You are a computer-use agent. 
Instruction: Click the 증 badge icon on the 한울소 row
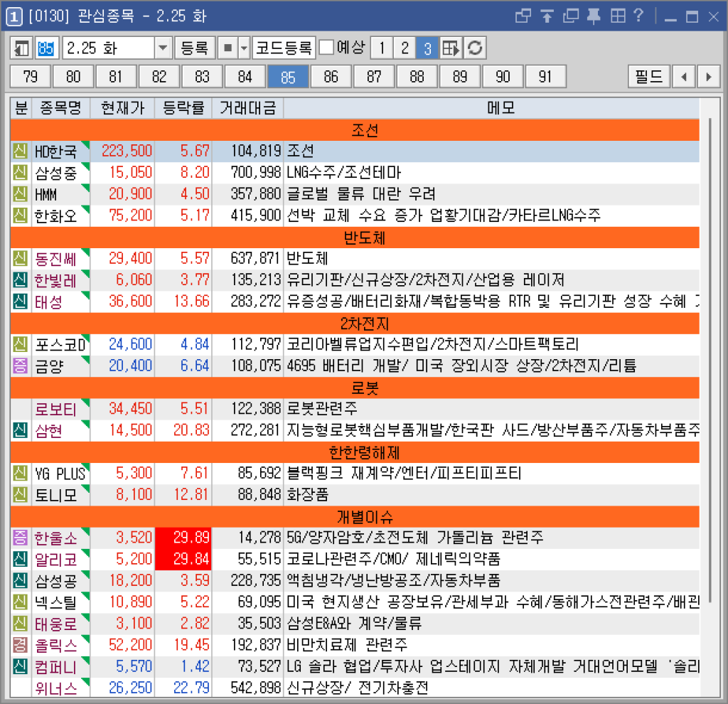20,538
